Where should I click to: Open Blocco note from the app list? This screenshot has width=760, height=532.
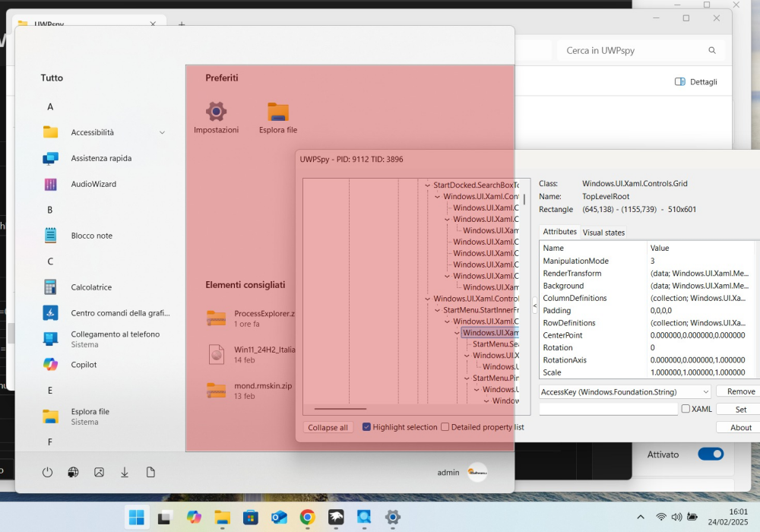click(x=103, y=236)
